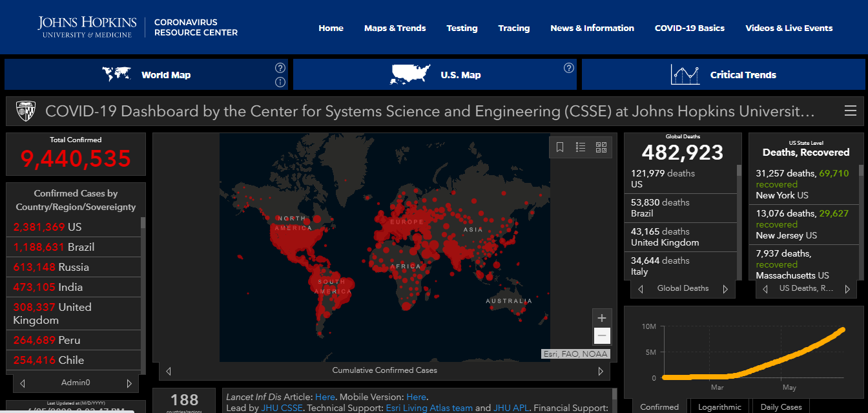Open the Lancet Inf Dis article Here link

[325, 397]
